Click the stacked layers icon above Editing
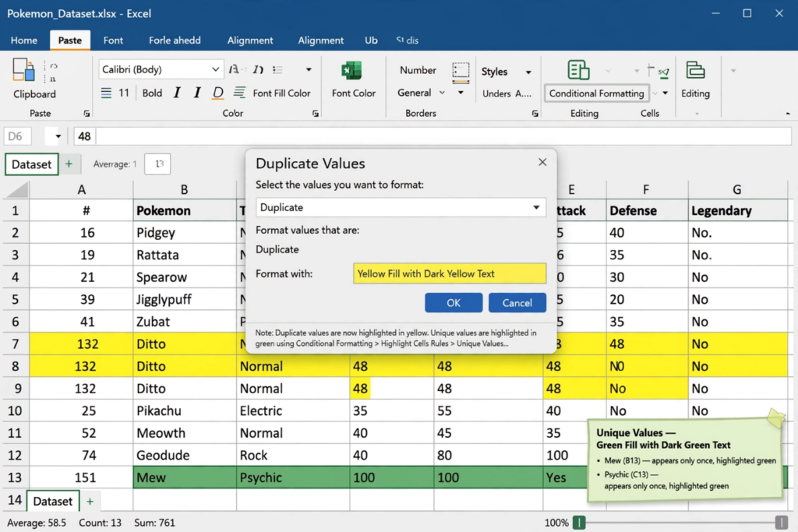The image size is (798, 532). coord(695,70)
